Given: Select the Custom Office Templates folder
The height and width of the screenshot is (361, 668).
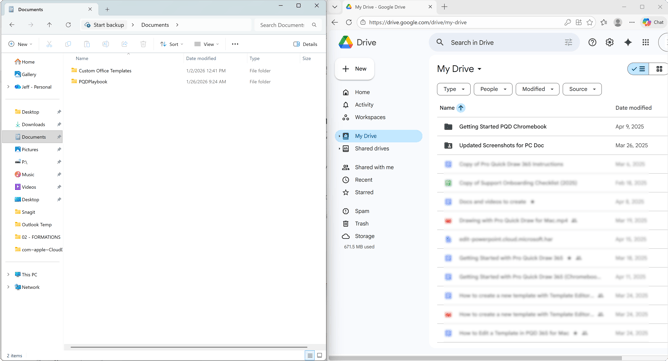Looking at the screenshot, I should coord(105,70).
